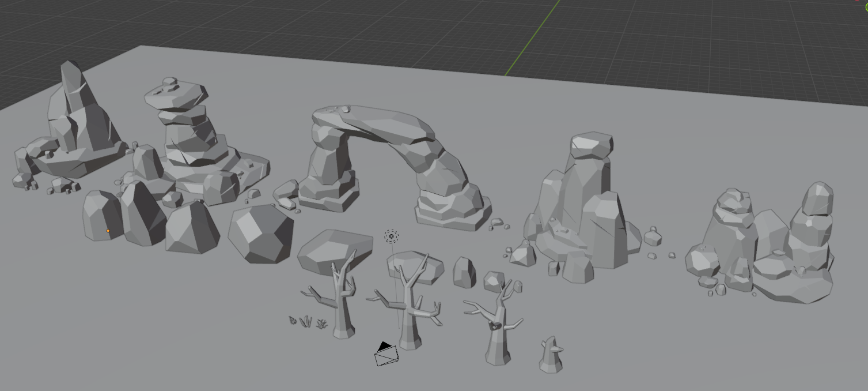Select the small tree stump
868x391 pixels.
pos(550,355)
